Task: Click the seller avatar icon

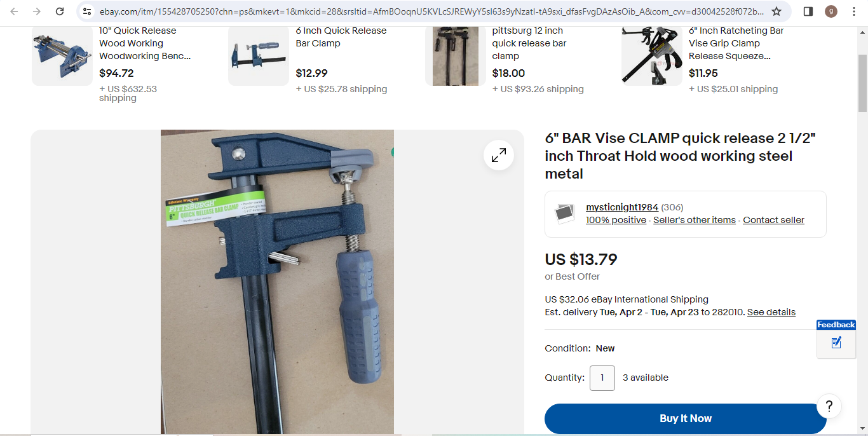Action: point(565,214)
